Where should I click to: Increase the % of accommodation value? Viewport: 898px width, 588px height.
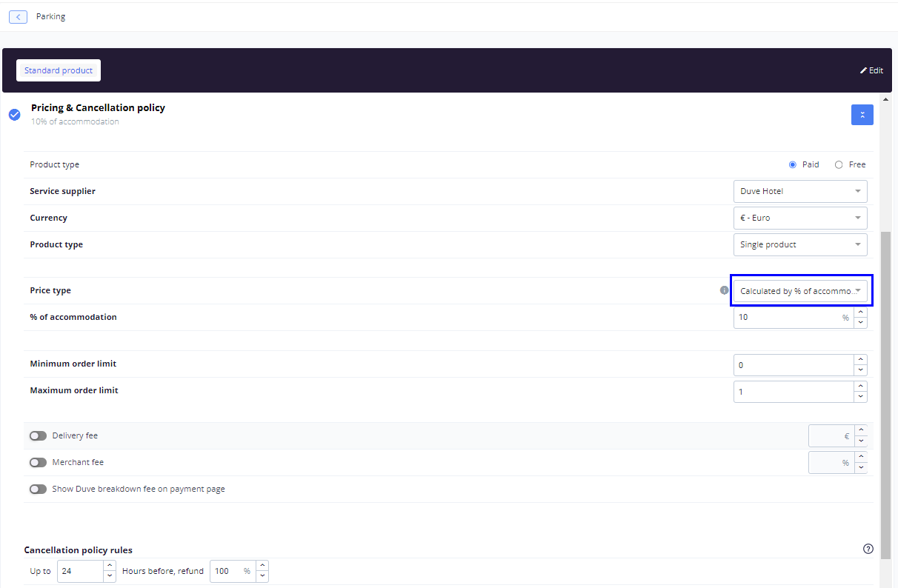pos(860,313)
